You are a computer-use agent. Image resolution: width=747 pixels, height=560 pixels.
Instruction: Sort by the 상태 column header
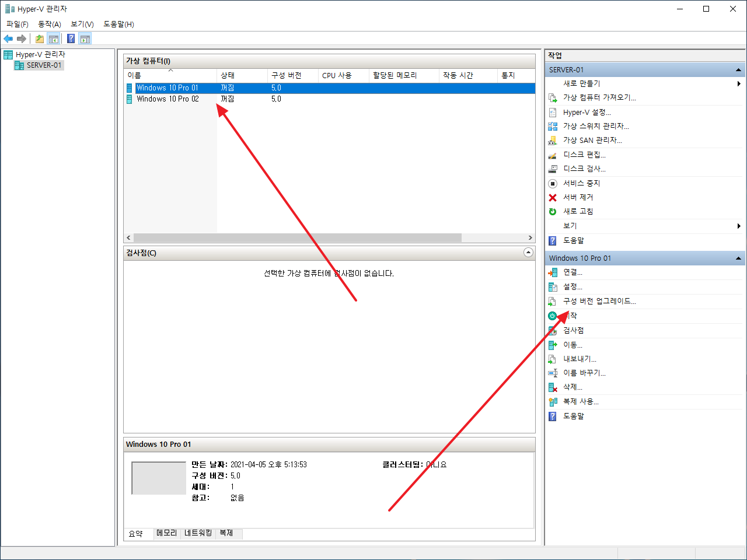pos(242,75)
